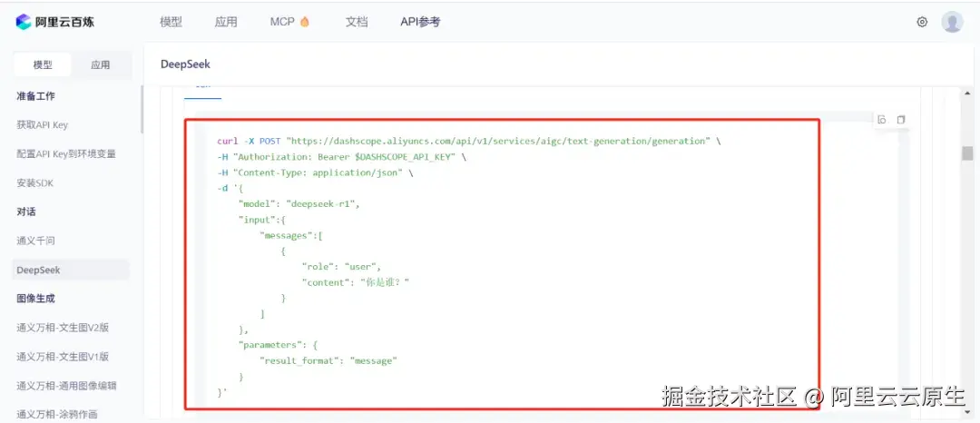Open 通义万相-通用图像编辑 entry
Image resolution: width=980 pixels, height=423 pixels.
click(x=66, y=386)
